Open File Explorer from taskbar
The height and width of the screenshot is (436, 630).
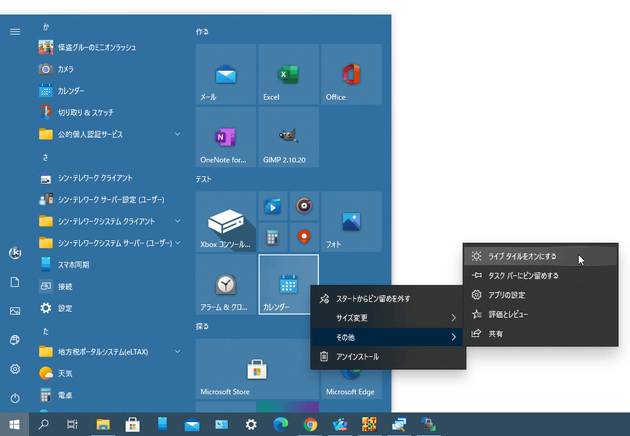103,424
